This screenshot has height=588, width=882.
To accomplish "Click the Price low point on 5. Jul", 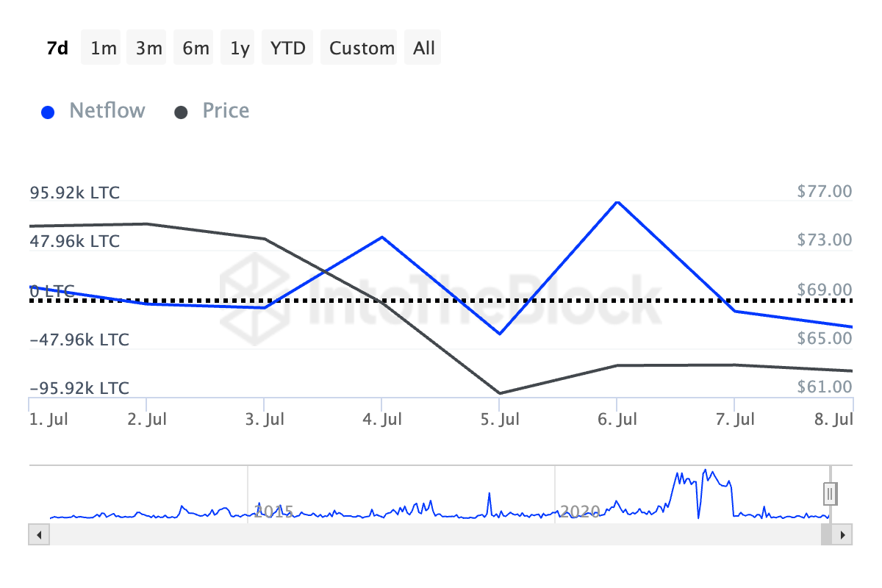I will 500,393.
